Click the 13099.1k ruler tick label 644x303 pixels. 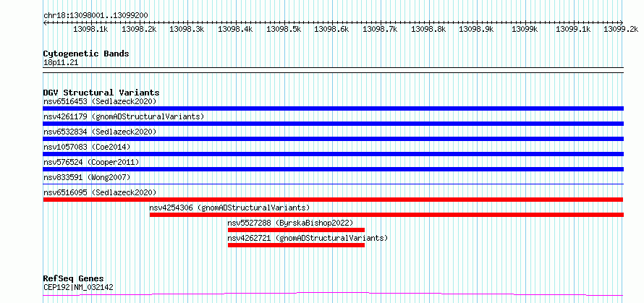(x=573, y=29)
